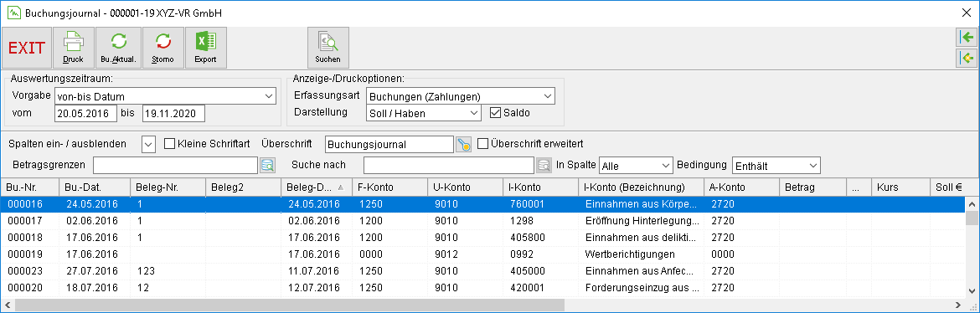Click the I-Konto column header
The height and width of the screenshot is (313, 980).
(x=540, y=187)
